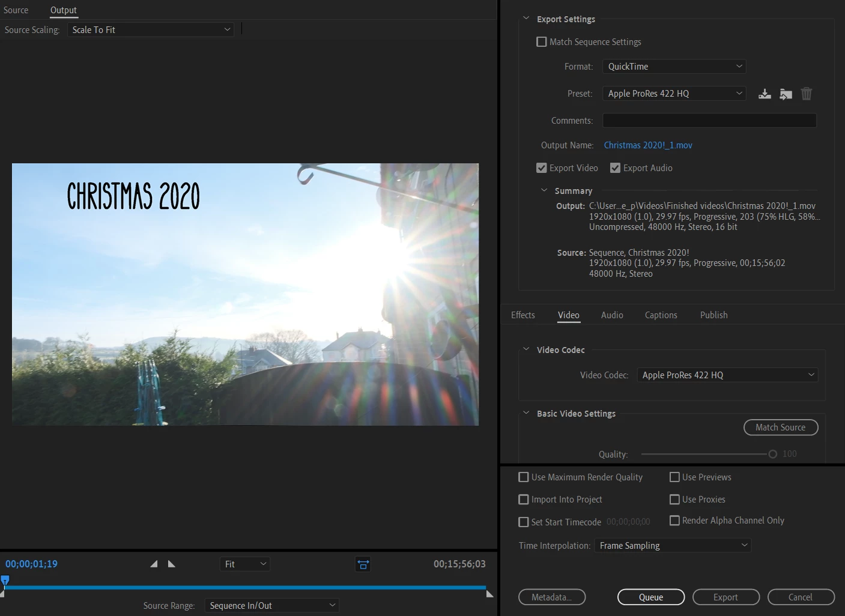The width and height of the screenshot is (845, 616).
Task: Open the Time Interpolation dropdown
Action: pyautogui.click(x=673, y=546)
